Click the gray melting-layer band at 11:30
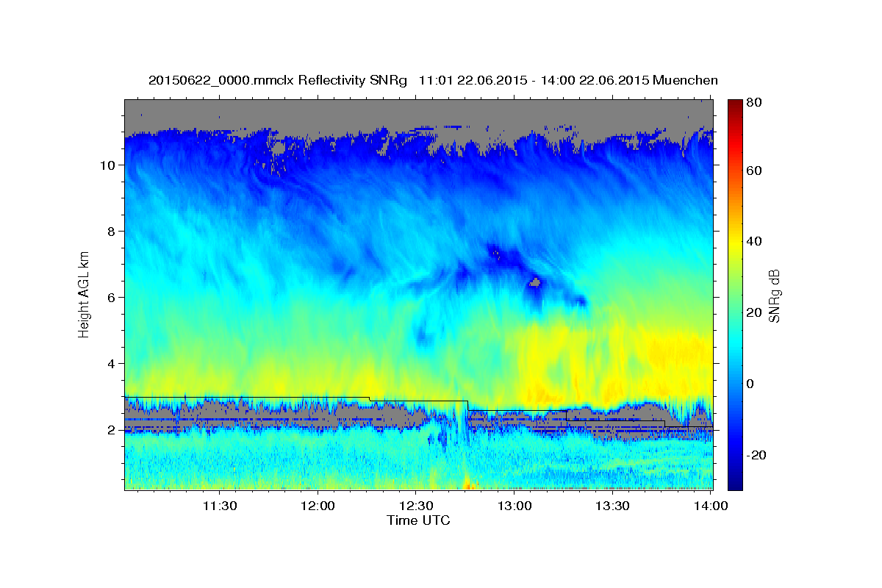 tap(220, 415)
